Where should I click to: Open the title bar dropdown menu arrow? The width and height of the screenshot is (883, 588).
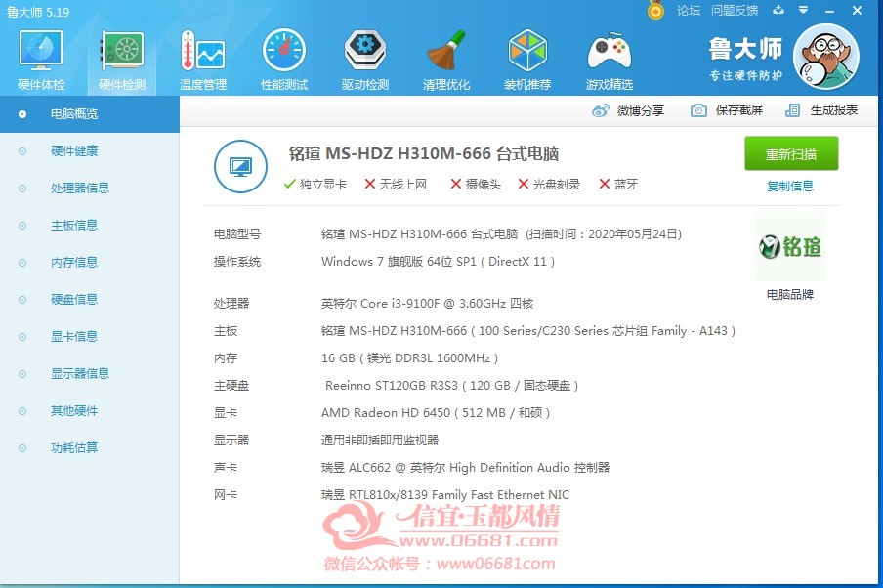point(804,10)
